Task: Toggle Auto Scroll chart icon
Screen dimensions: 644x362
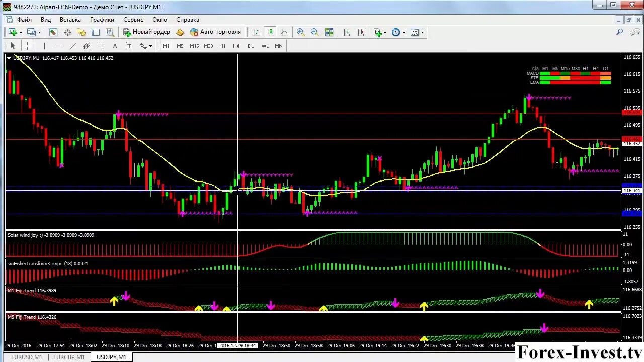Action: point(347,32)
